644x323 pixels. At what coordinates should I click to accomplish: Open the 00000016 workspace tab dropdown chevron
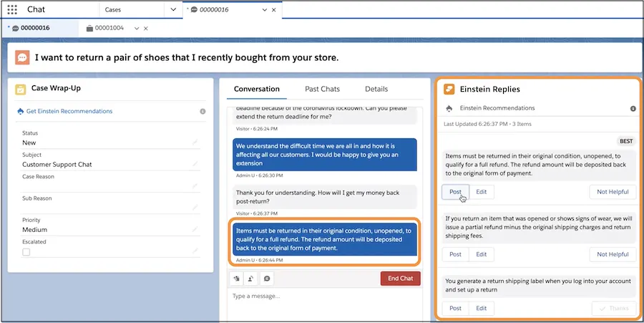264,10
